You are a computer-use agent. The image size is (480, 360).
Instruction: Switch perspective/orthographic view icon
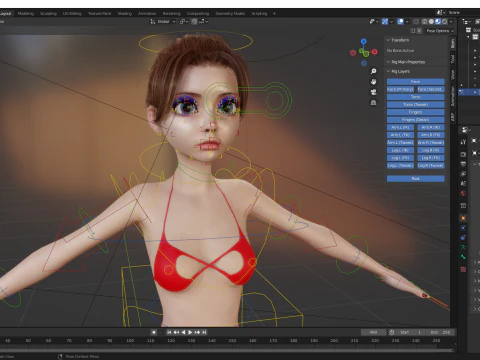pyautogui.click(x=373, y=103)
